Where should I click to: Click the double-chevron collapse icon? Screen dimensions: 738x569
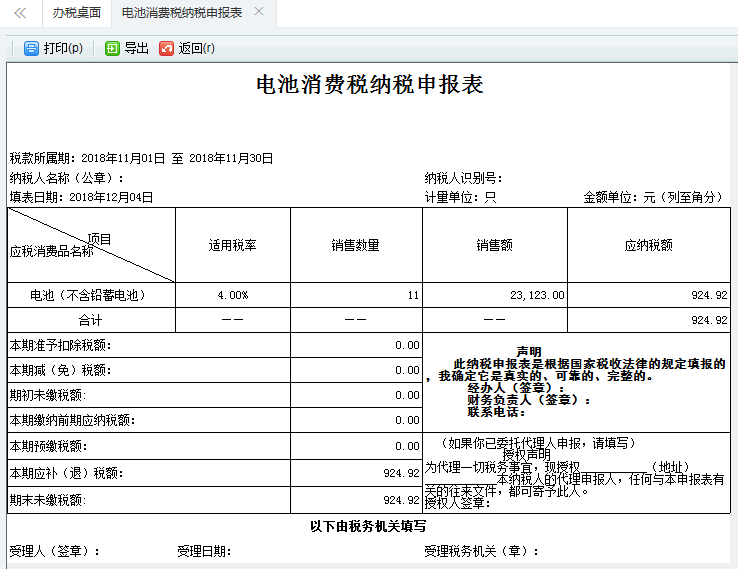tap(20, 13)
